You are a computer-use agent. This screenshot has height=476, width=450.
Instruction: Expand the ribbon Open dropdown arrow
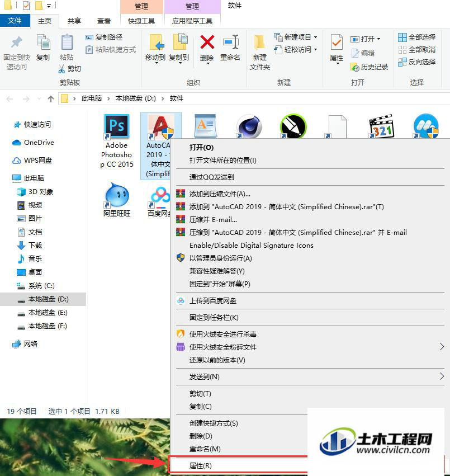point(378,39)
